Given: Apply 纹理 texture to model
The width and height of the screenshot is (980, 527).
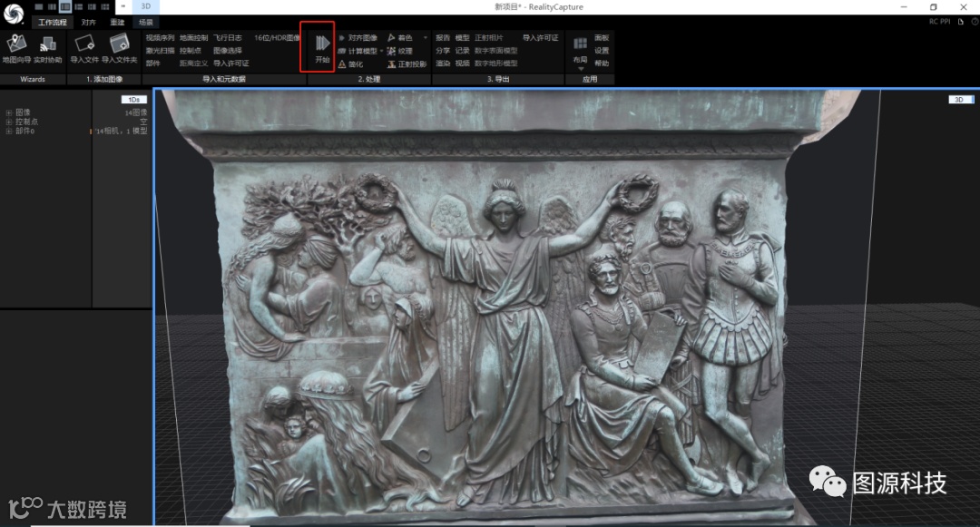Looking at the screenshot, I should tap(400, 51).
